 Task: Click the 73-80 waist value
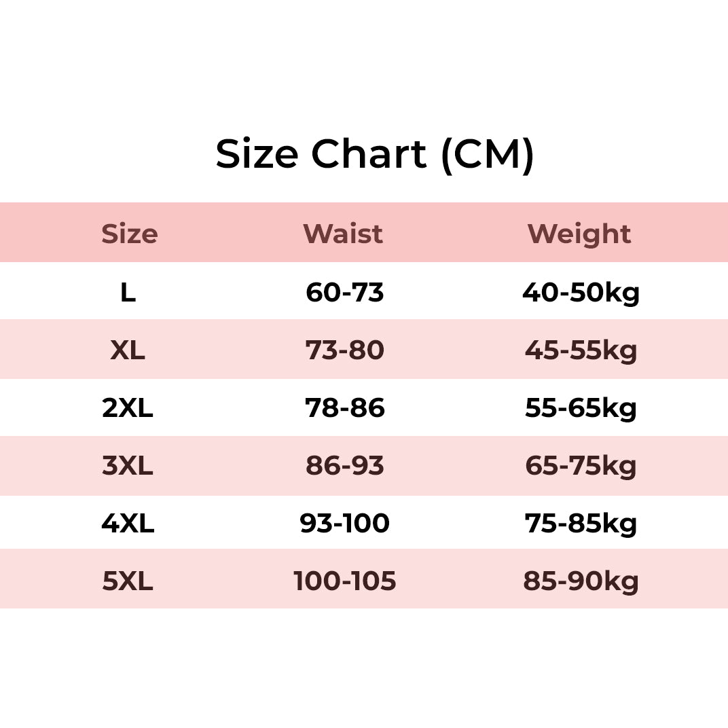tap(344, 350)
